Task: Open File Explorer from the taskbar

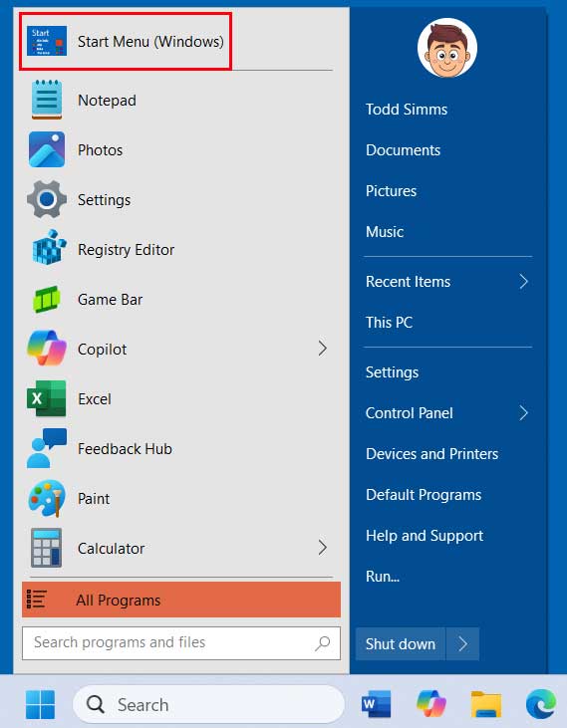Action: click(x=486, y=704)
